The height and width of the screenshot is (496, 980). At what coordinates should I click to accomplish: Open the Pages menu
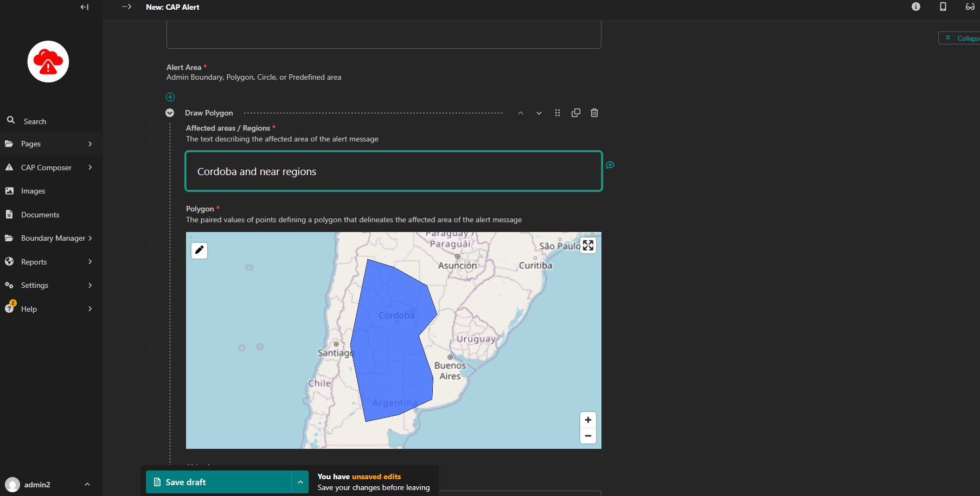point(51,144)
